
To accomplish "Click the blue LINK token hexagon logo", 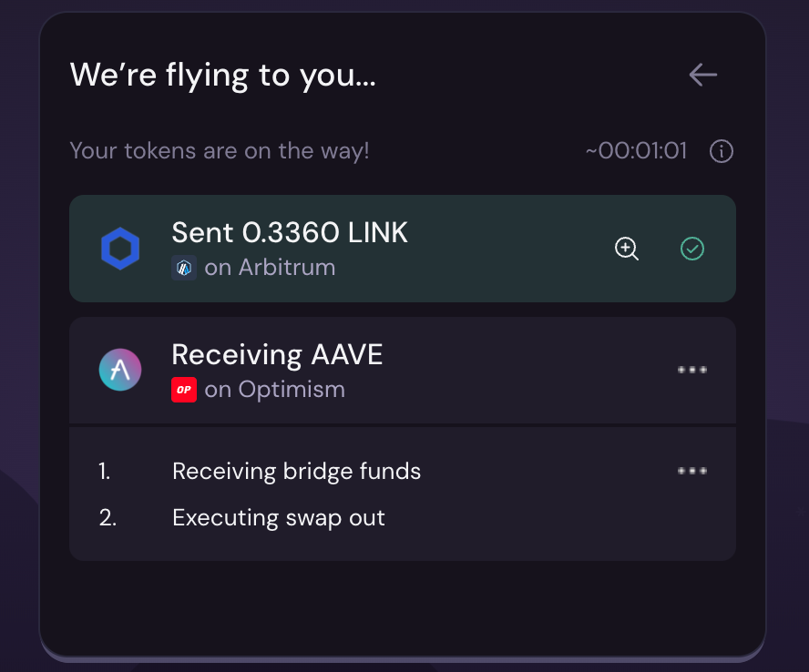I will pos(119,249).
